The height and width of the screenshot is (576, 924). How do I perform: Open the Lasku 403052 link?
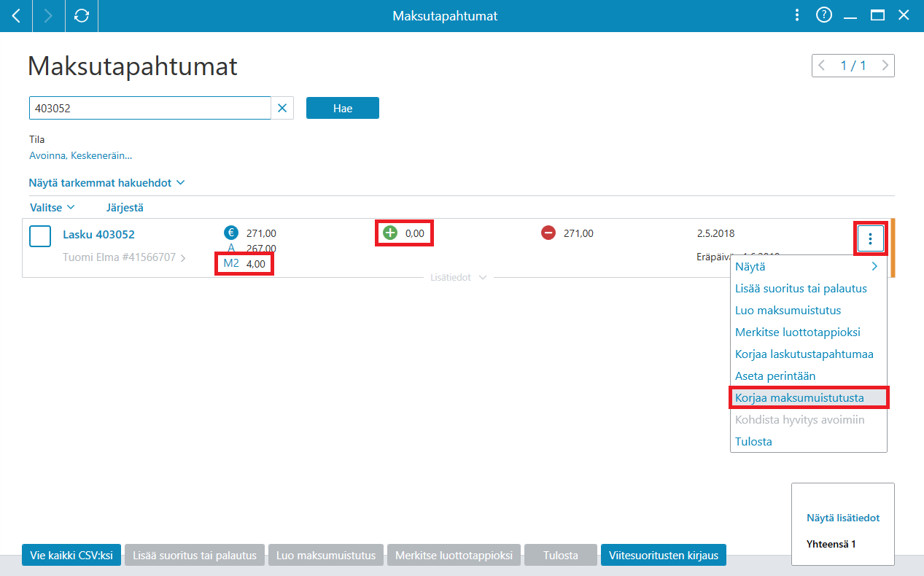pos(98,235)
